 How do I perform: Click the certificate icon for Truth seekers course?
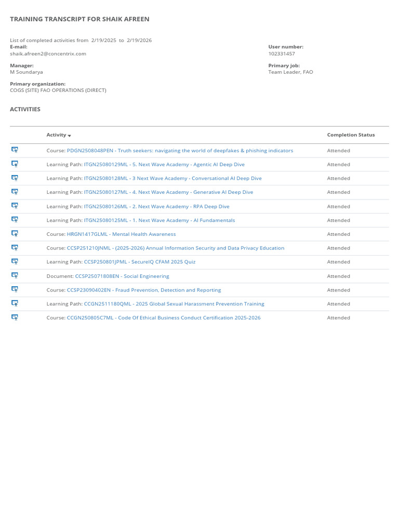(x=15, y=150)
